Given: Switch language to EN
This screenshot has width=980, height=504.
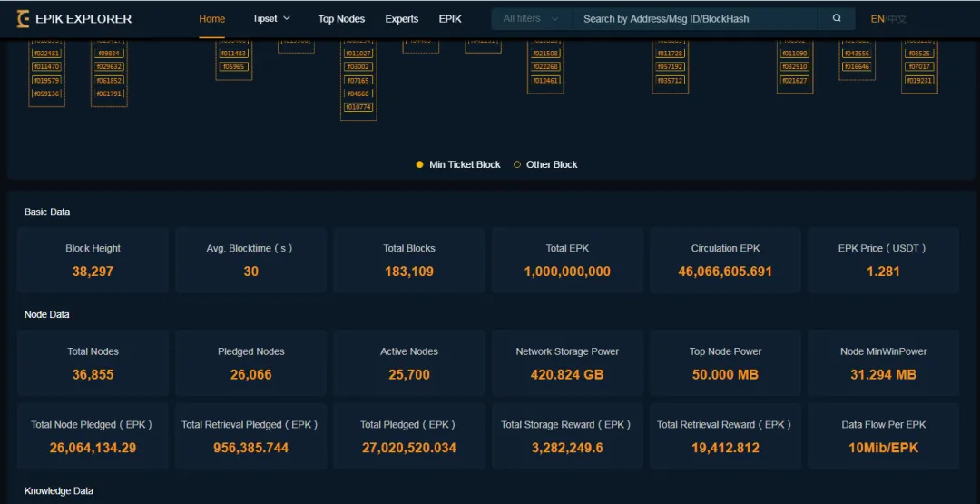Looking at the screenshot, I should [877, 19].
